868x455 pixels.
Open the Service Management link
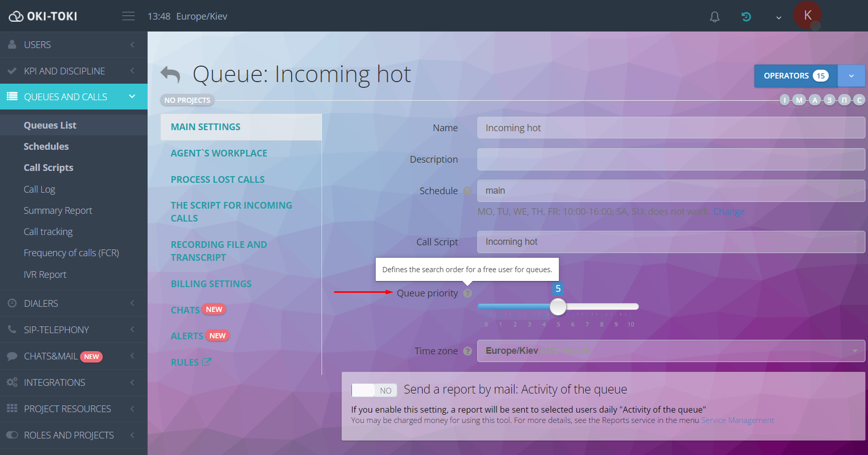[x=737, y=420]
